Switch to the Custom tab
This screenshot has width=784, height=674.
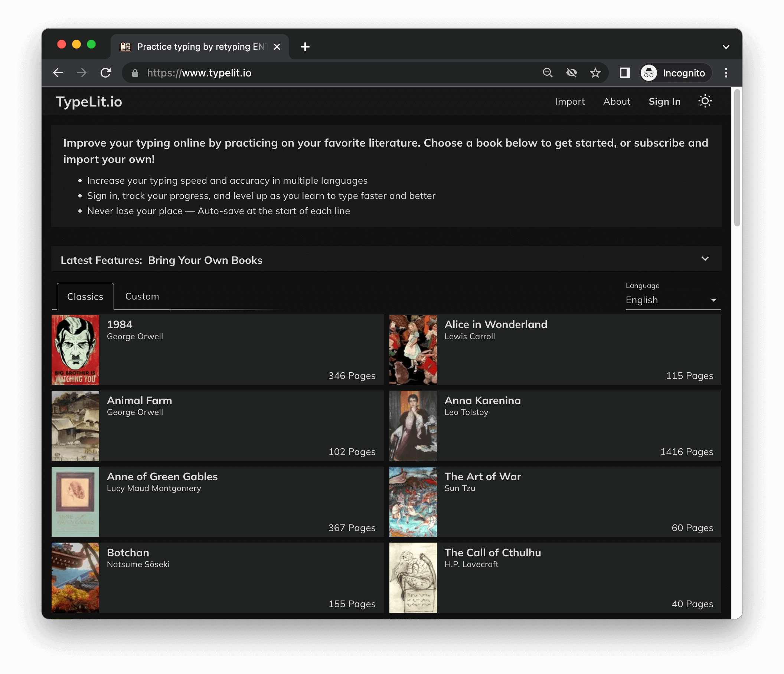click(142, 296)
